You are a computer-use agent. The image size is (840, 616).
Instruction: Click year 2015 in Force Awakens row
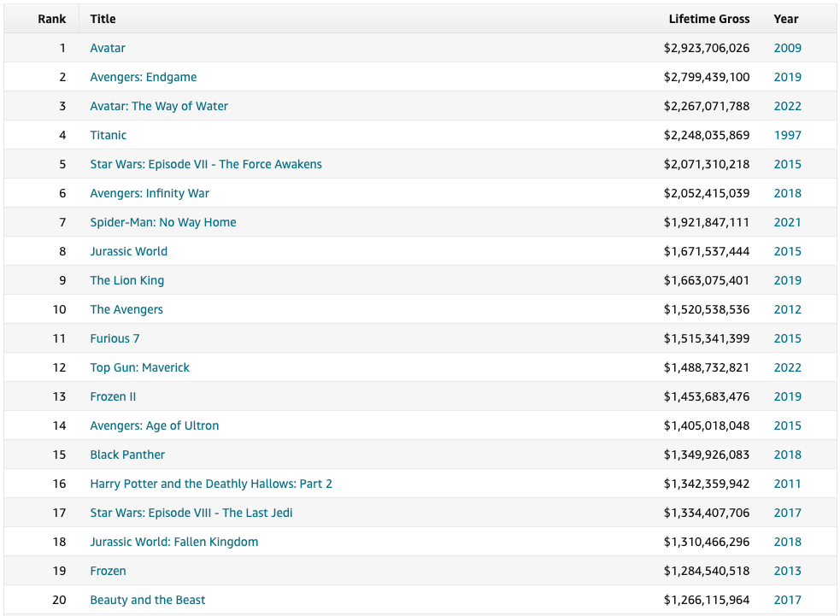(788, 164)
